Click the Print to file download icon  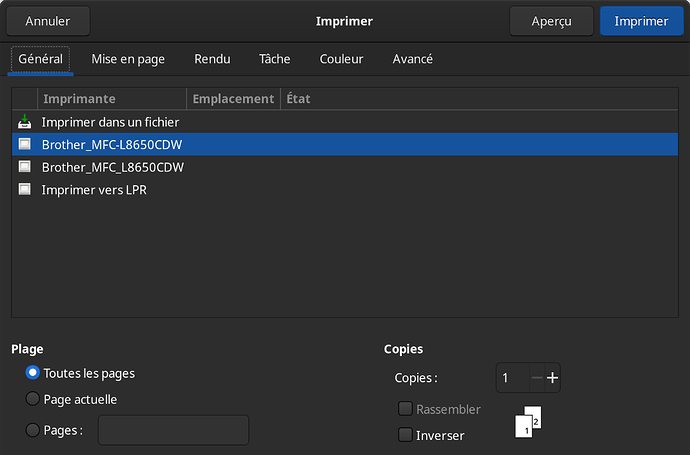pyautogui.click(x=25, y=122)
